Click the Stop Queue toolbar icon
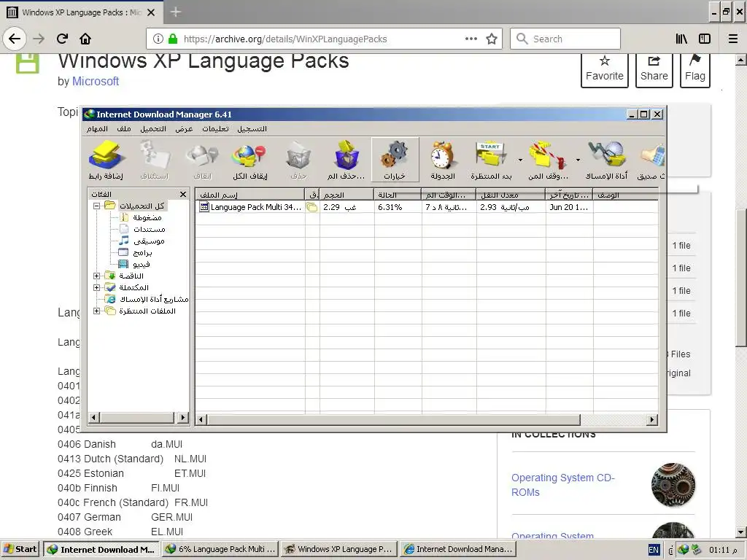747x560 pixels. [x=548, y=160]
